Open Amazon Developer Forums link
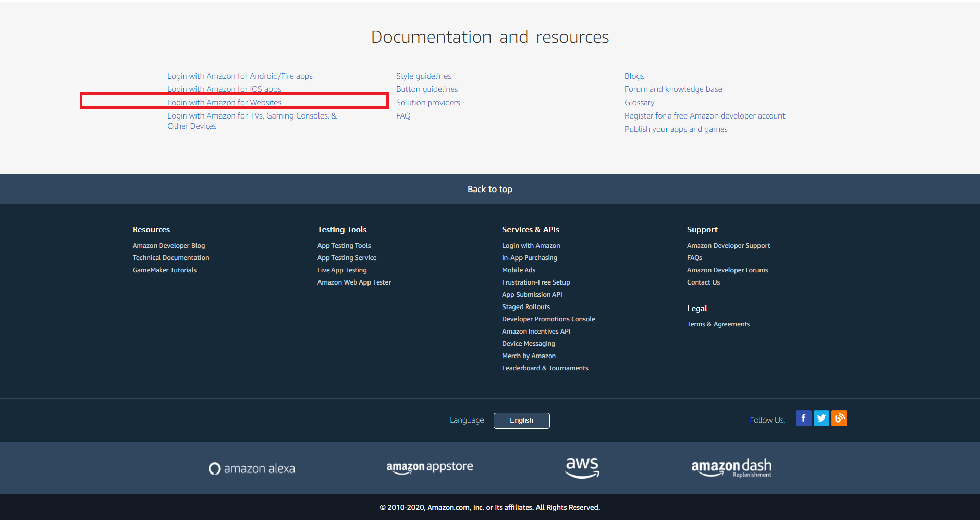The width and height of the screenshot is (980, 520). coord(727,270)
